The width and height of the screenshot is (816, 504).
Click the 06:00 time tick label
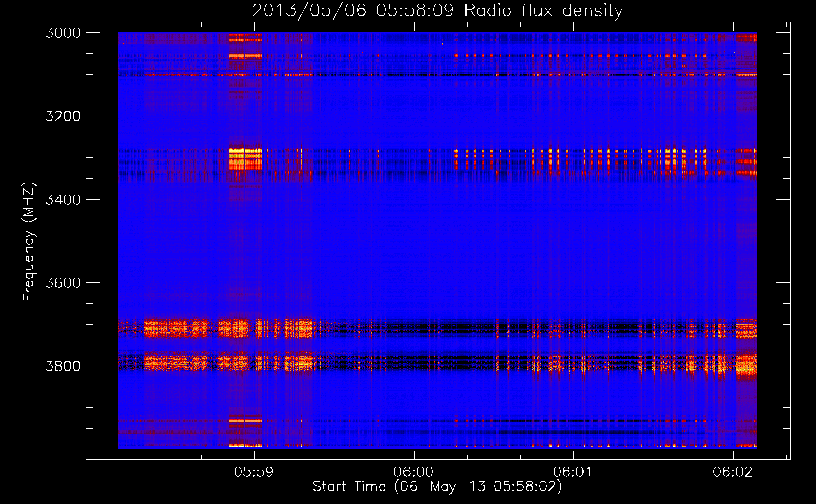pos(414,472)
